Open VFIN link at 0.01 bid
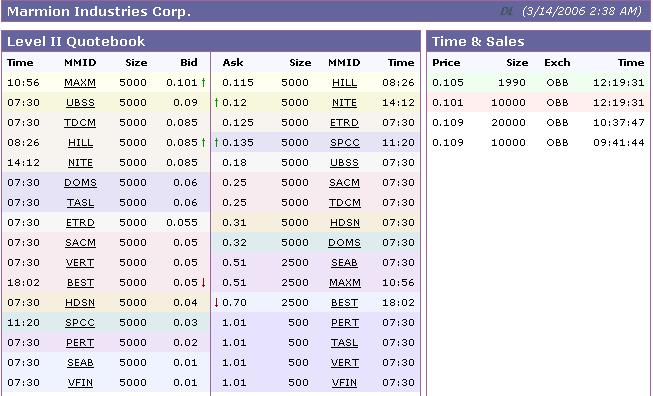This screenshot has width=653, height=396. tap(80, 382)
